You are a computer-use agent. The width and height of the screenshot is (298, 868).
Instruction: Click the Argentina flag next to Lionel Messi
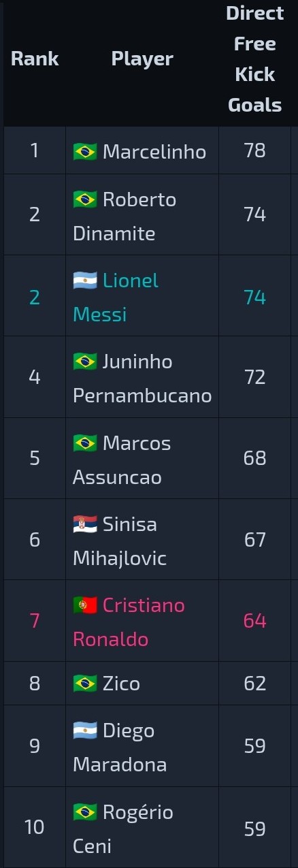[x=85, y=280]
